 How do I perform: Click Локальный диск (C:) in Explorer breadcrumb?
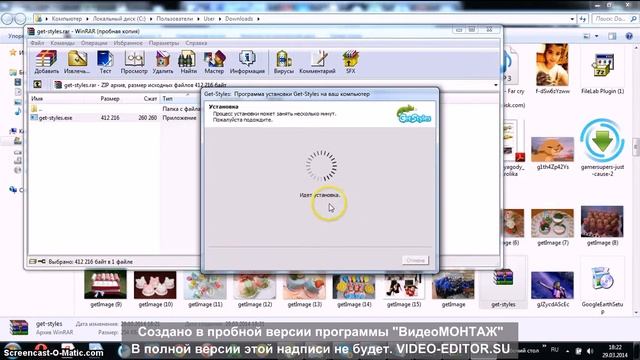(x=119, y=19)
